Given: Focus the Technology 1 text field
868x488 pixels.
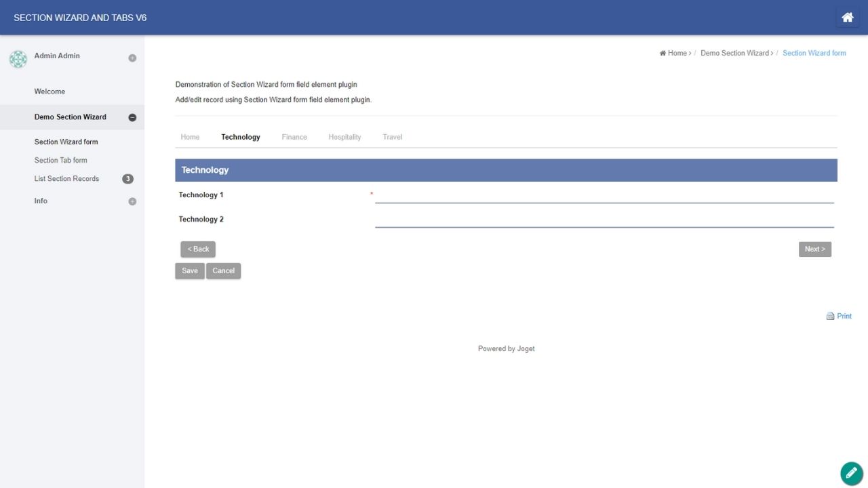Looking at the screenshot, I should [604, 195].
